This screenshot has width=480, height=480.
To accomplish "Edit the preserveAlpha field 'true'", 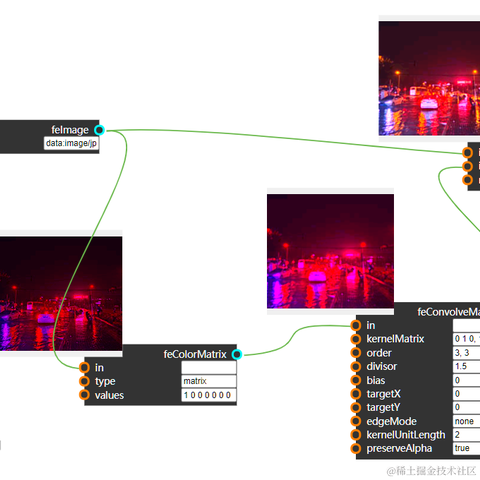I will [x=466, y=448].
